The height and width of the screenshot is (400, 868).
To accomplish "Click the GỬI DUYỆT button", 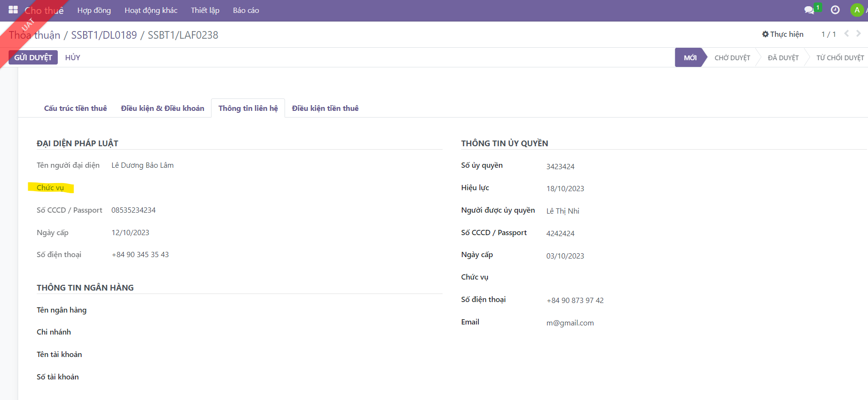I will [33, 57].
